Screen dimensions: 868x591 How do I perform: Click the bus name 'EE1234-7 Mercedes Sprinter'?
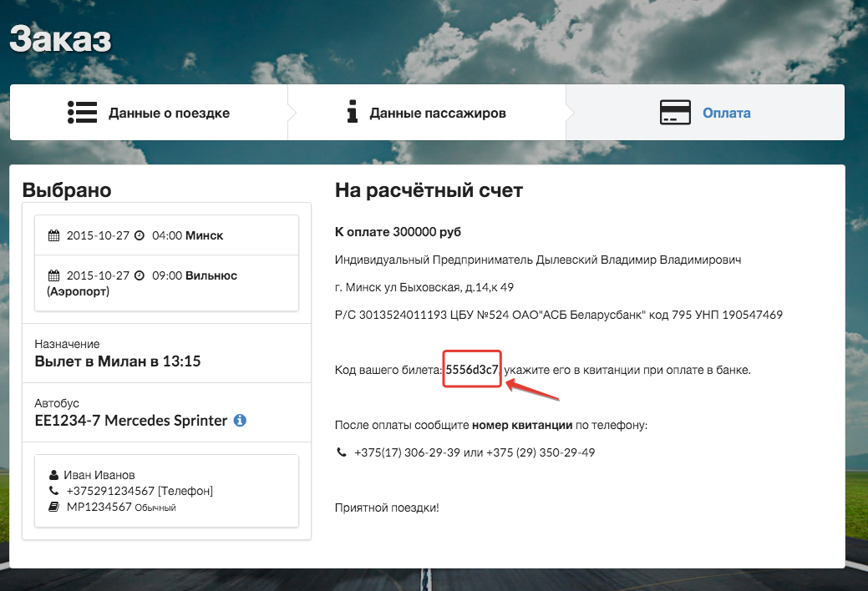[x=130, y=421]
